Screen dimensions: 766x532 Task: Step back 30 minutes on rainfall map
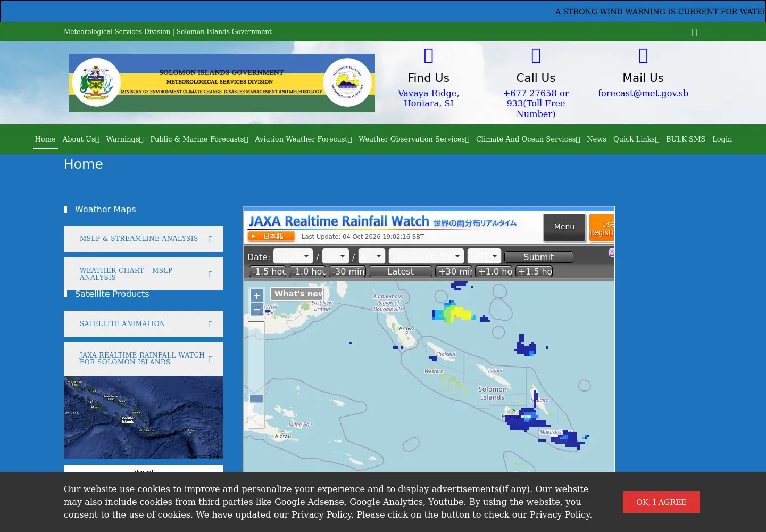(x=347, y=271)
